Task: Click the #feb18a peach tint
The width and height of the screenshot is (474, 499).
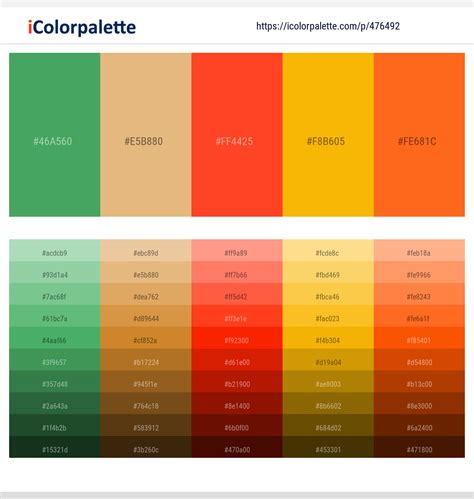Action: click(419, 251)
